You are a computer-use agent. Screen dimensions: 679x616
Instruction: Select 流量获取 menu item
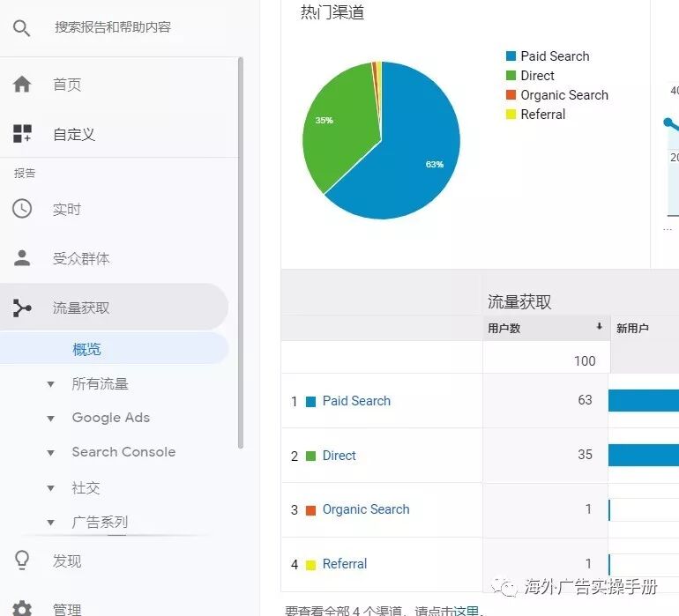(114, 308)
